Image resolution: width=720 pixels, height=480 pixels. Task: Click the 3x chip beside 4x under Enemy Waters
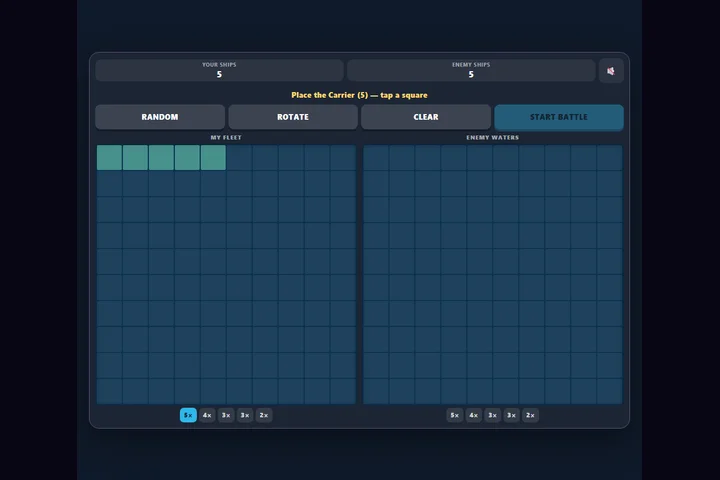(x=492, y=415)
